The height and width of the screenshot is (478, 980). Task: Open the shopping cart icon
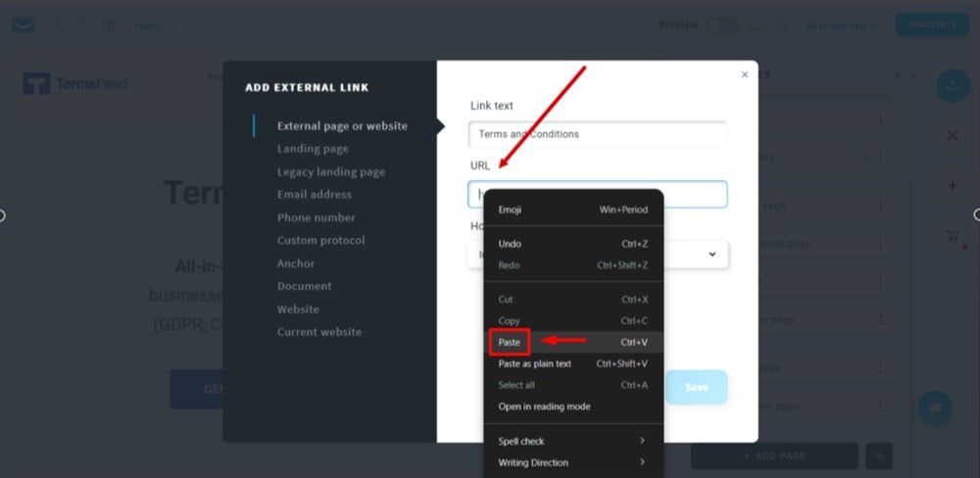coord(954,236)
